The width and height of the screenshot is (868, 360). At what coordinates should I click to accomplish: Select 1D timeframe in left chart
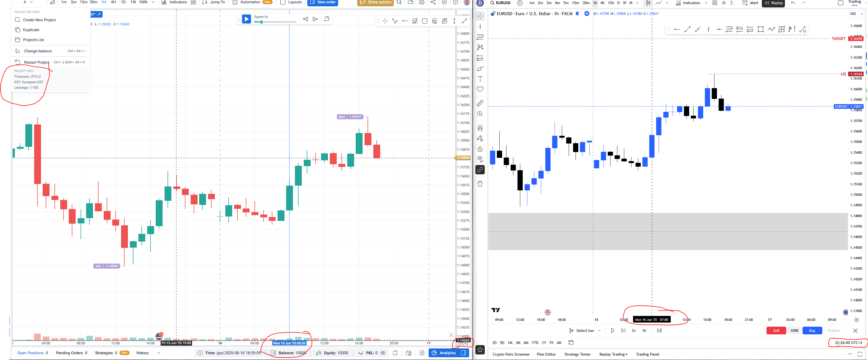point(123,2)
